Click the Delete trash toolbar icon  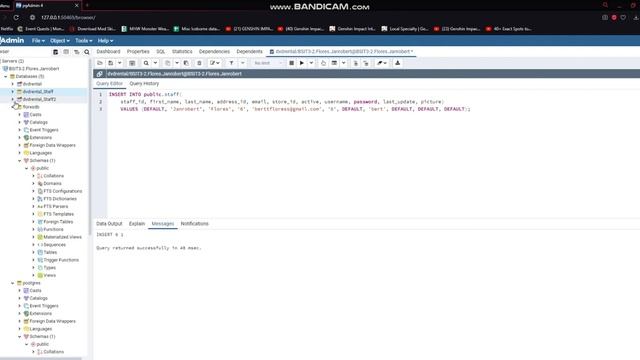tap(199, 63)
